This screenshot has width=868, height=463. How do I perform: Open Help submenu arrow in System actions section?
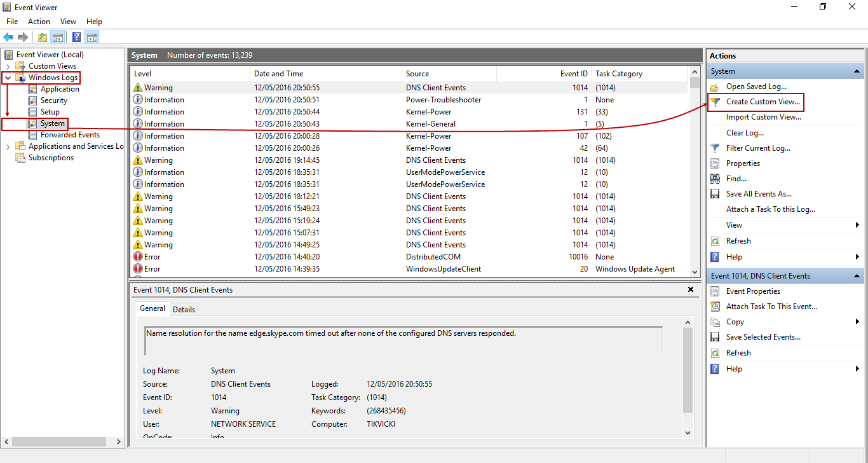pos(857,257)
